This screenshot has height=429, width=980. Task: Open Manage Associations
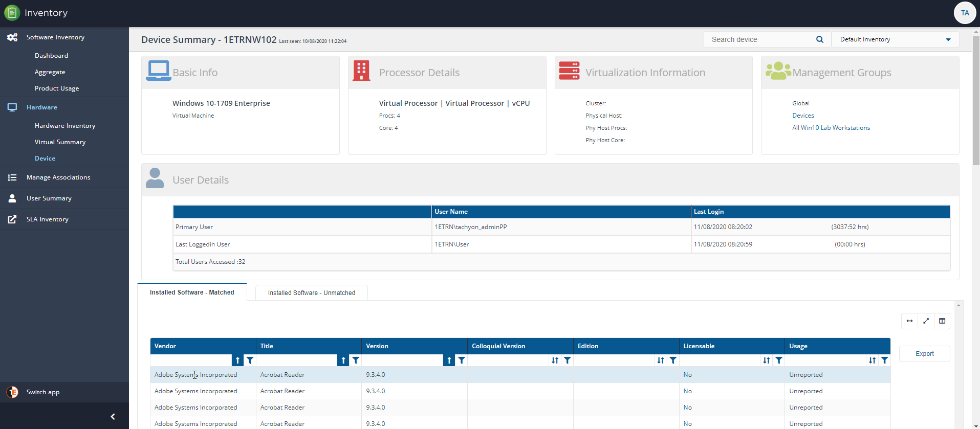(58, 177)
